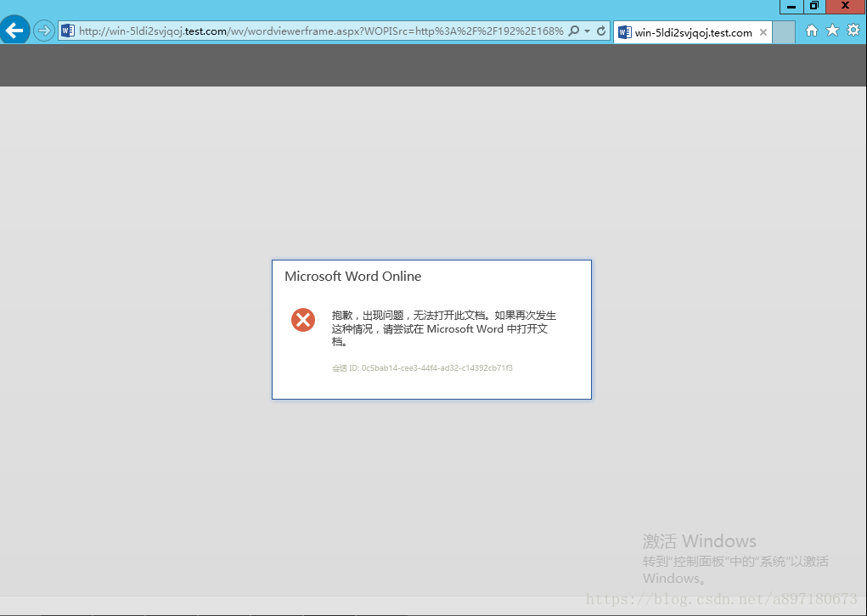Image resolution: width=867 pixels, height=616 pixels.
Task: Open the tools gear icon
Action: (x=853, y=31)
